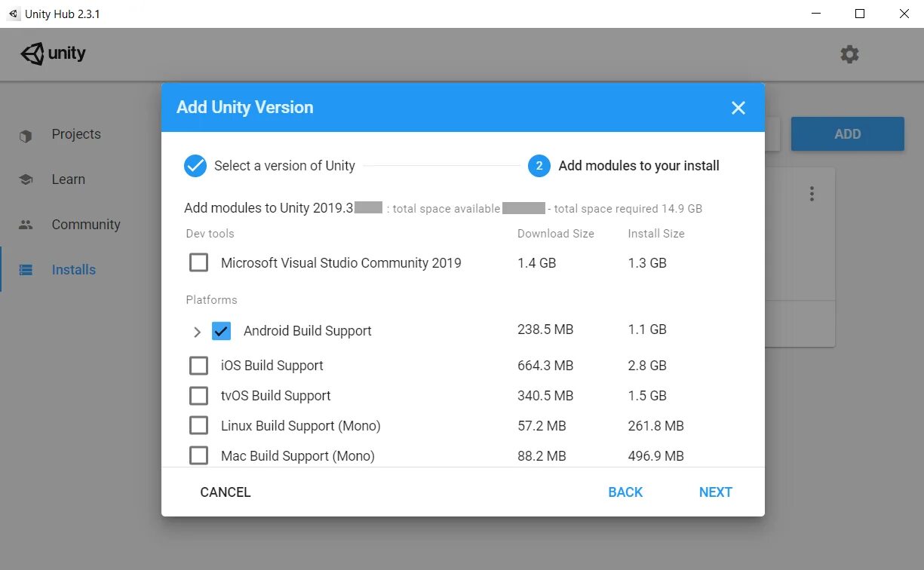924x570 pixels.
Task: Click the 'Dev tools' section label
Action: tap(210, 234)
